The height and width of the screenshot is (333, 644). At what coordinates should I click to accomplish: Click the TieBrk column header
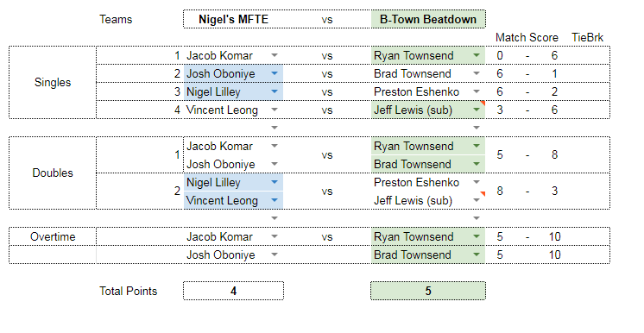point(587,37)
